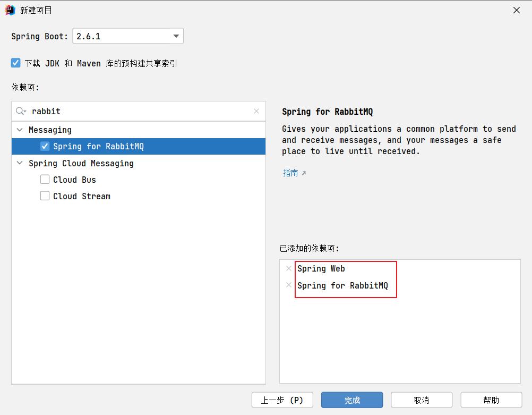
Task: Check the Cloud Stream dependency
Action: (x=45, y=196)
